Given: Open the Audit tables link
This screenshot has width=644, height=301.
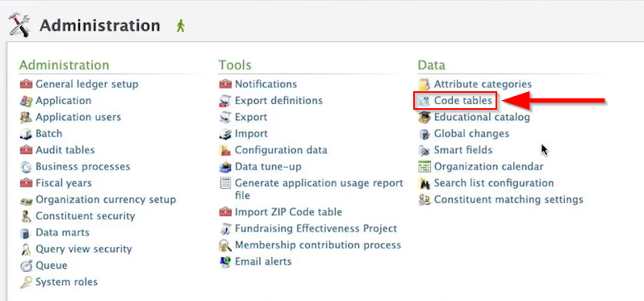Looking at the screenshot, I should coord(65,150).
